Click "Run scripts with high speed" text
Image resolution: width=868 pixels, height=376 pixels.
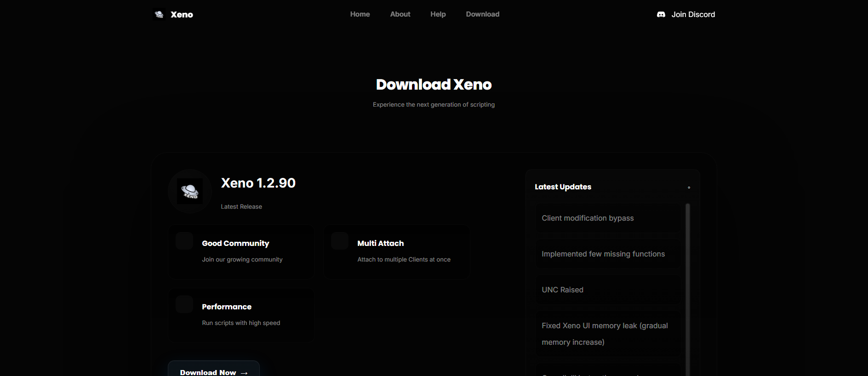(x=241, y=323)
